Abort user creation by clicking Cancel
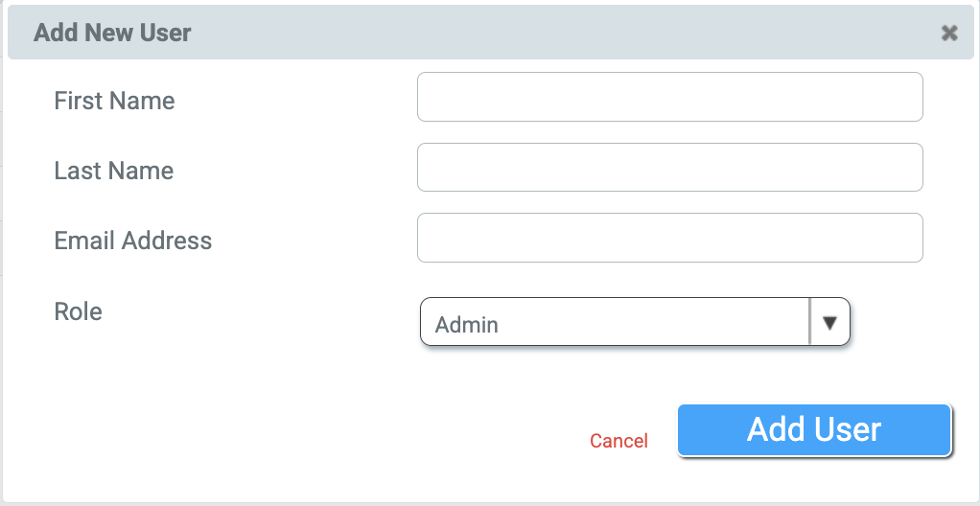 pyautogui.click(x=618, y=441)
